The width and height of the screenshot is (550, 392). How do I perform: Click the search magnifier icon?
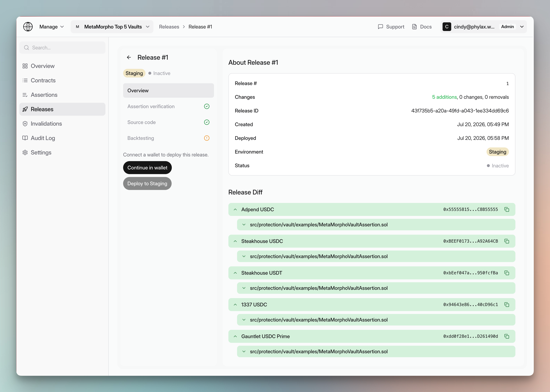[26, 48]
